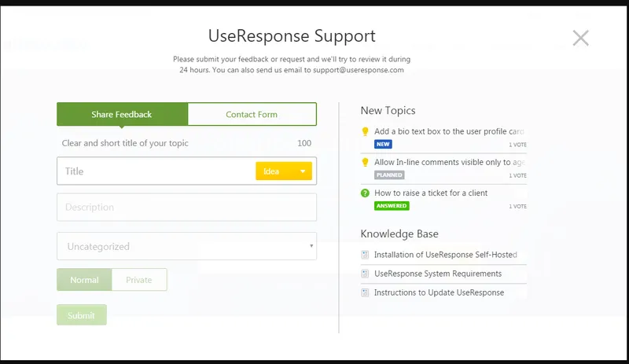Image resolution: width=629 pixels, height=364 pixels.
Task: Click lightbulb icon beside In-line comments topic
Action: point(365,162)
